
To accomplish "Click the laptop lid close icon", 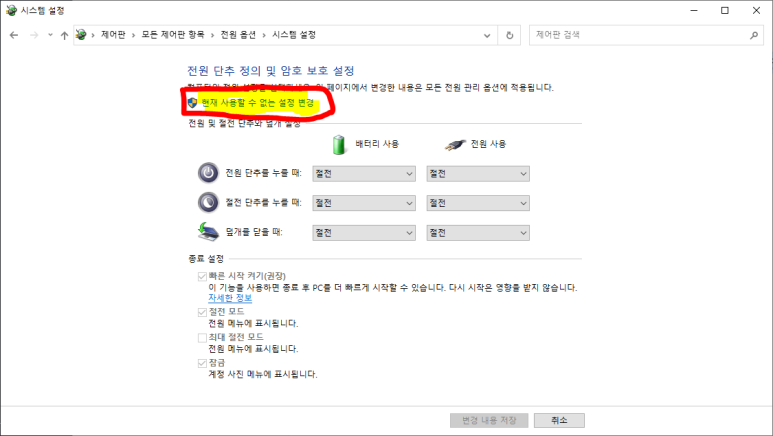I will (x=208, y=232).
